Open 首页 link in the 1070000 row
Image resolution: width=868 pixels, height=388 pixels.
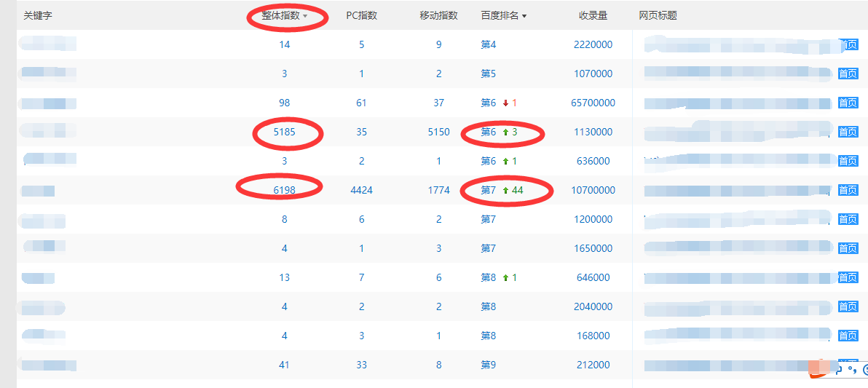pyautogui.click(x=848, y=74)
